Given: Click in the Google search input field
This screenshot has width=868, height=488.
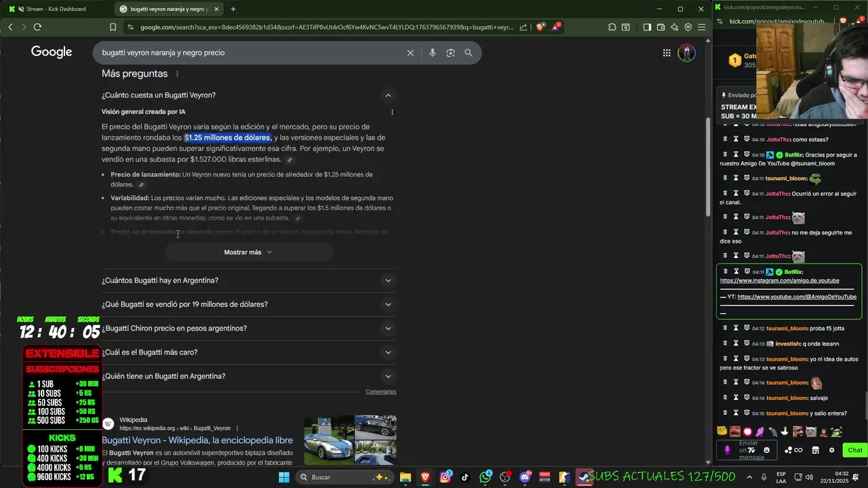Looking at the screenshot, I should click(251, 52).
